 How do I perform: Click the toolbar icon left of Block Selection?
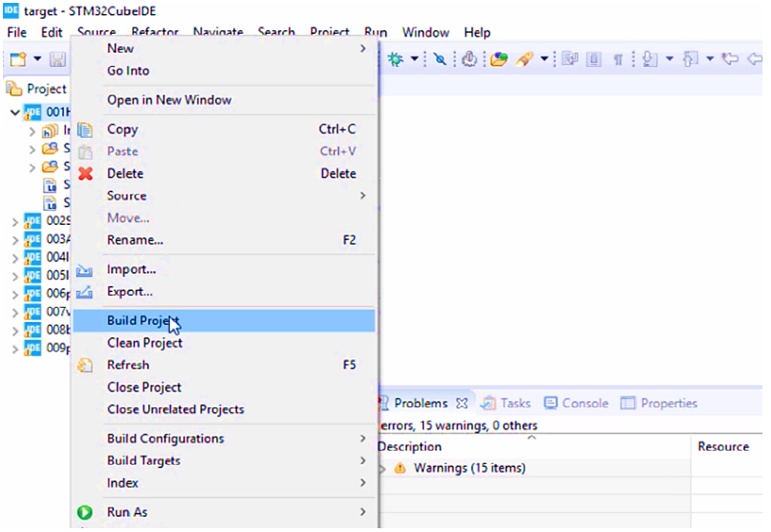pos(571,60)
